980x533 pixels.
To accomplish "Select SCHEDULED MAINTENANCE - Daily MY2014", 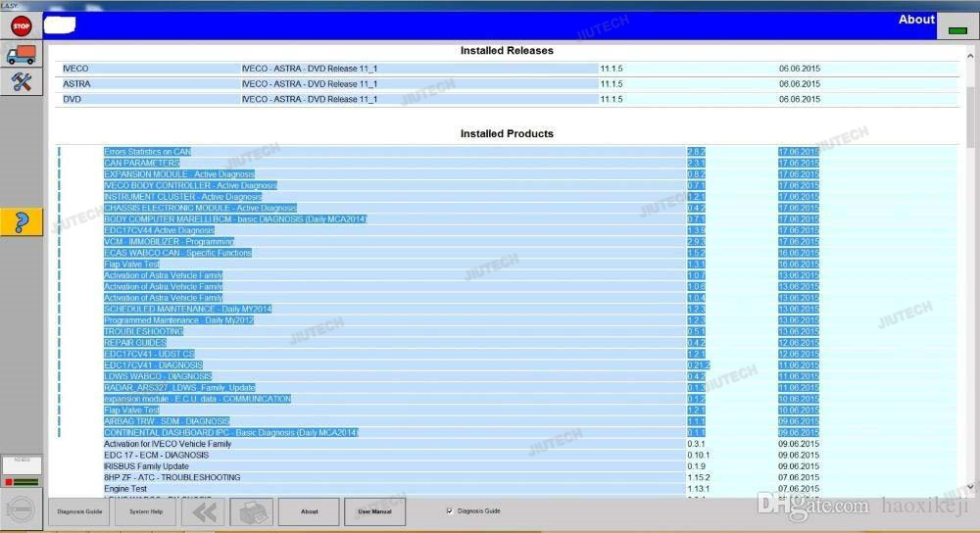I will pyautogui.click(x=507, y=310).
